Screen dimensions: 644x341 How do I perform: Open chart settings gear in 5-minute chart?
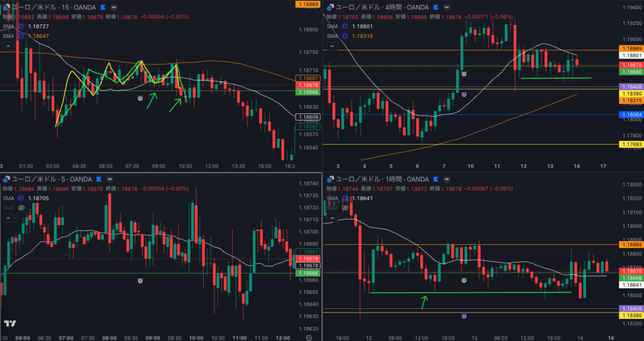308,337
